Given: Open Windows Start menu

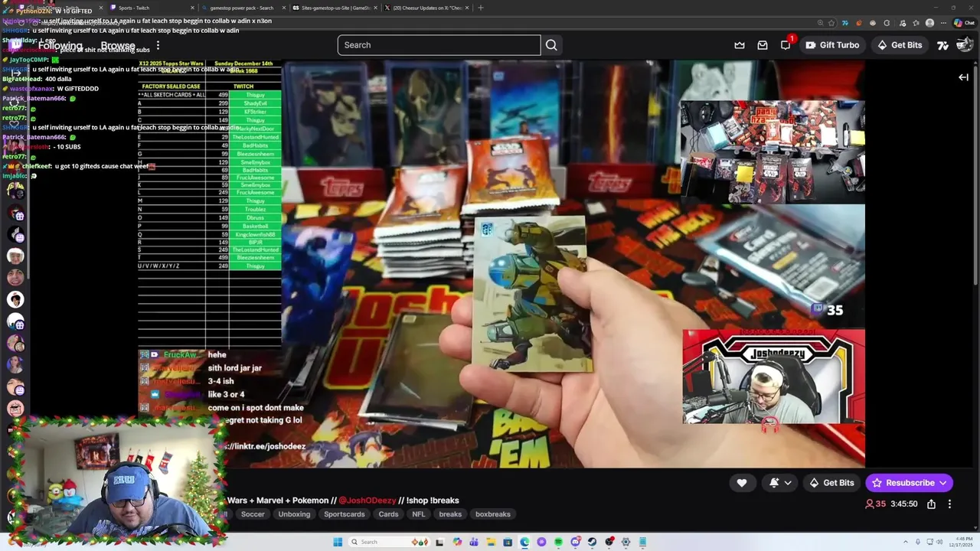Looking at the screenshot, I should coord(338,542).
